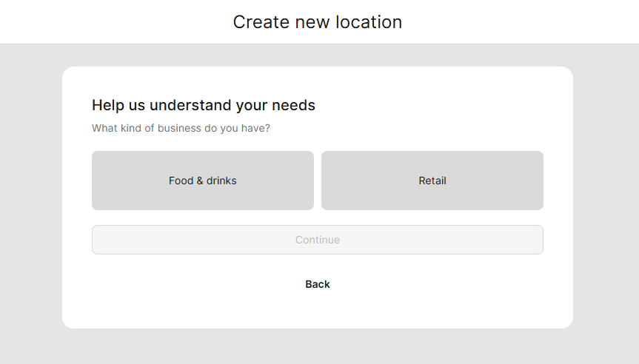Select the Retail business type

pyautogui.click(x=432, y=181)
